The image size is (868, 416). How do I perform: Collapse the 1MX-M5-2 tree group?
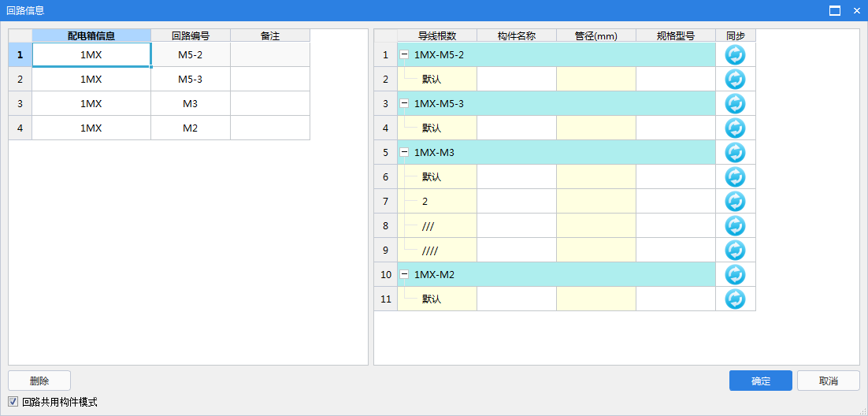point(405,55)
